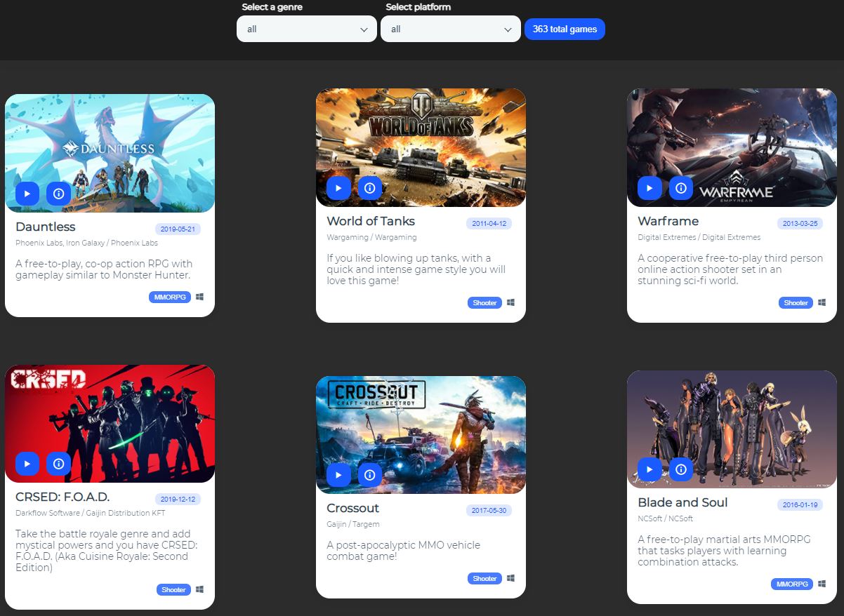Click the play button on Warframe card
Viewport: 844px width, 616px height.
pos(650,187)
